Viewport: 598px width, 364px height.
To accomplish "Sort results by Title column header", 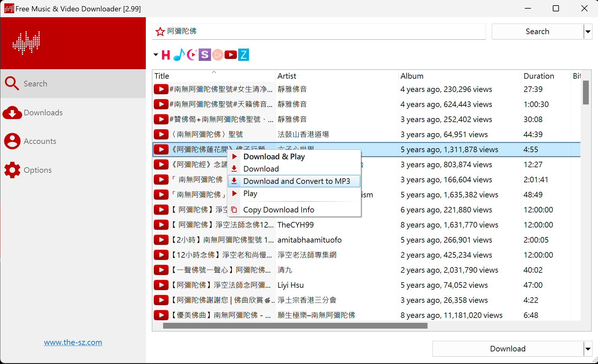I will pos(214,76).
